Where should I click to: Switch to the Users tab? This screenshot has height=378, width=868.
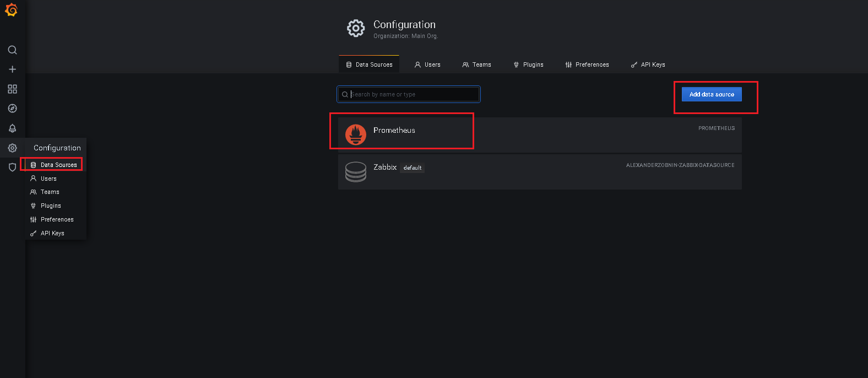(427, 64)
